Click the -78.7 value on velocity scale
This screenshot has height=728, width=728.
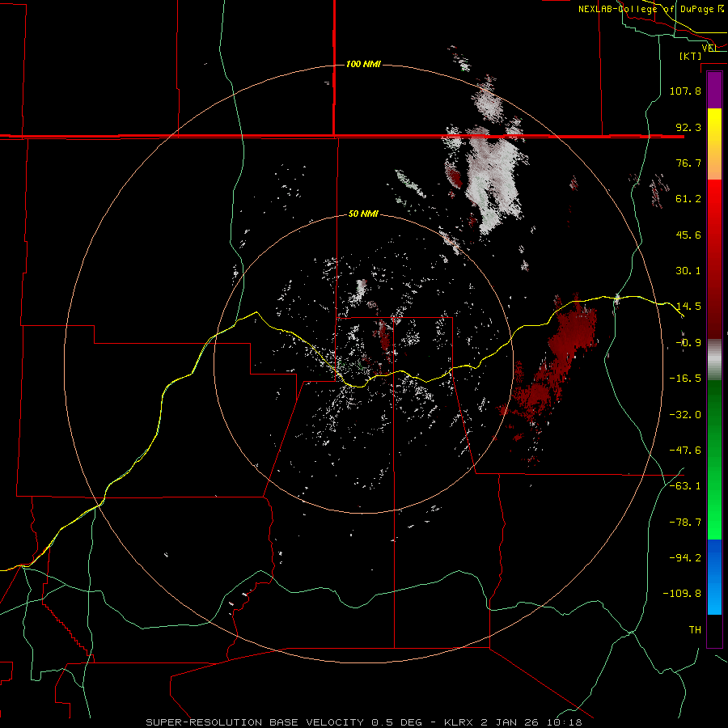pos(685,523)
